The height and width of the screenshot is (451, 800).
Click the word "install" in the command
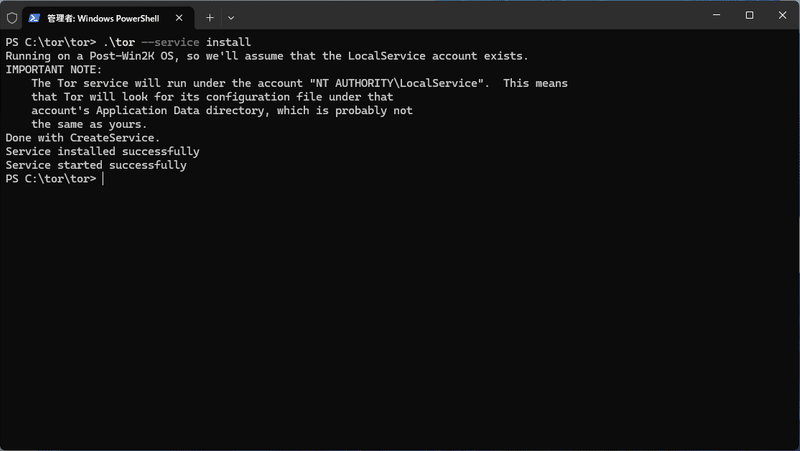(x=228, y=42)
